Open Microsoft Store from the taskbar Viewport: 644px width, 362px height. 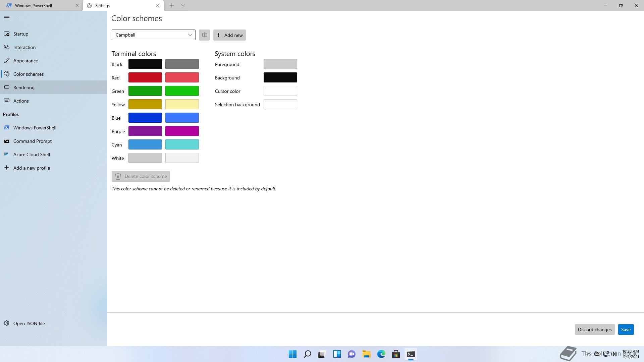tap(396, 354)
